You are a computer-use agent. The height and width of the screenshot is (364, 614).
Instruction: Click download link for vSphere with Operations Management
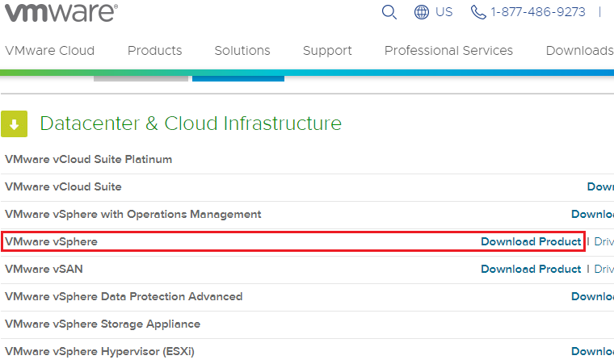point(592,214)
